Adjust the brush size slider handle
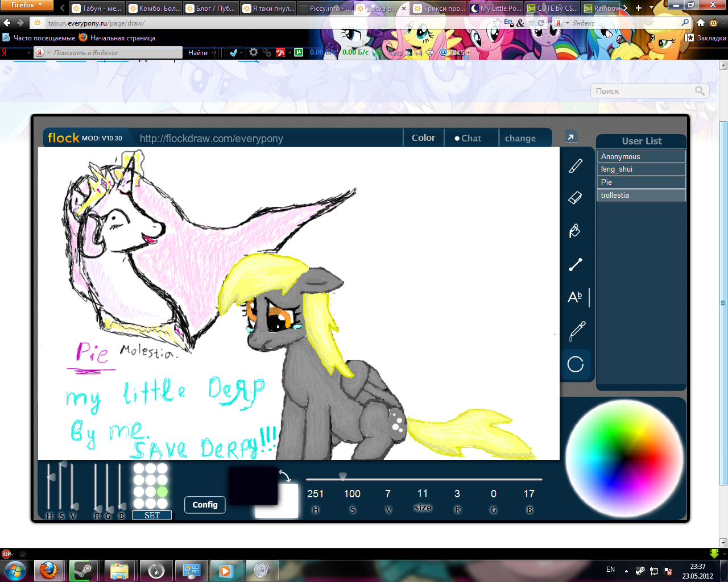Screen dimensions: 728x582 pyautogui.click(x=342, y=477)
